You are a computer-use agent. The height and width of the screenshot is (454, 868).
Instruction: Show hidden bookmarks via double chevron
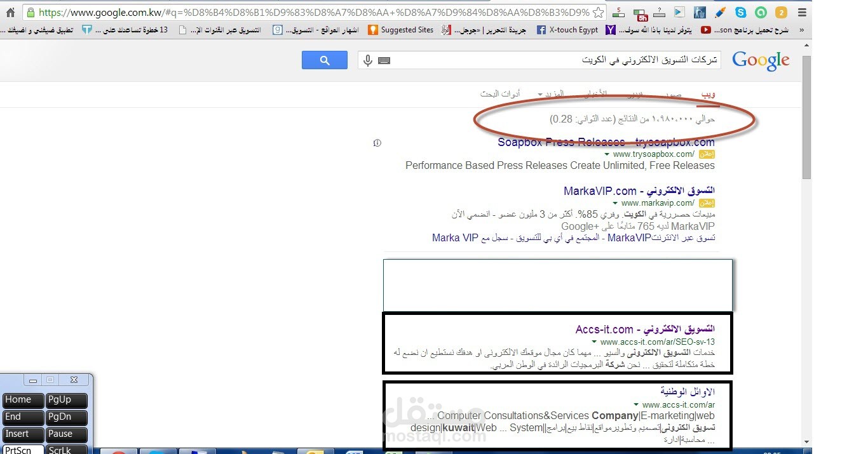802,30
